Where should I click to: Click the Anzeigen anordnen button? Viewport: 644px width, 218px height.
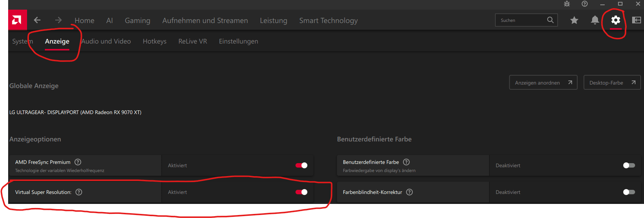pos(543,83)
